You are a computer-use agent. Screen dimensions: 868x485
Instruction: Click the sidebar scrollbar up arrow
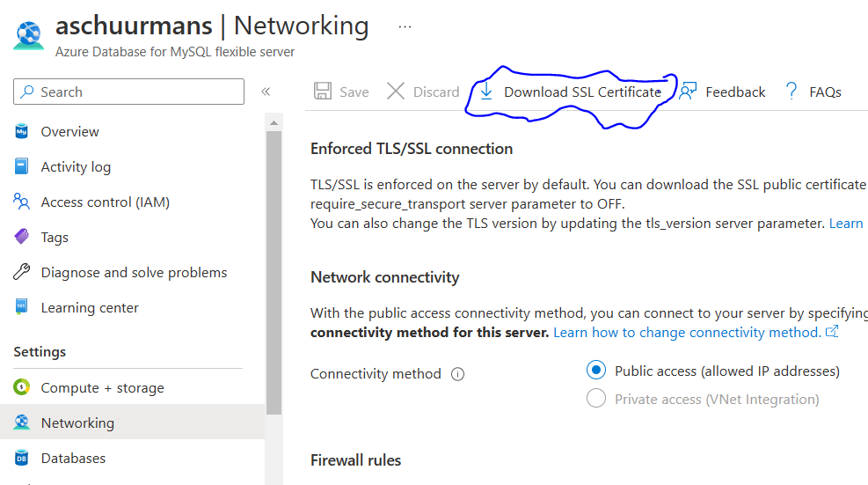(x=274, y=123)
